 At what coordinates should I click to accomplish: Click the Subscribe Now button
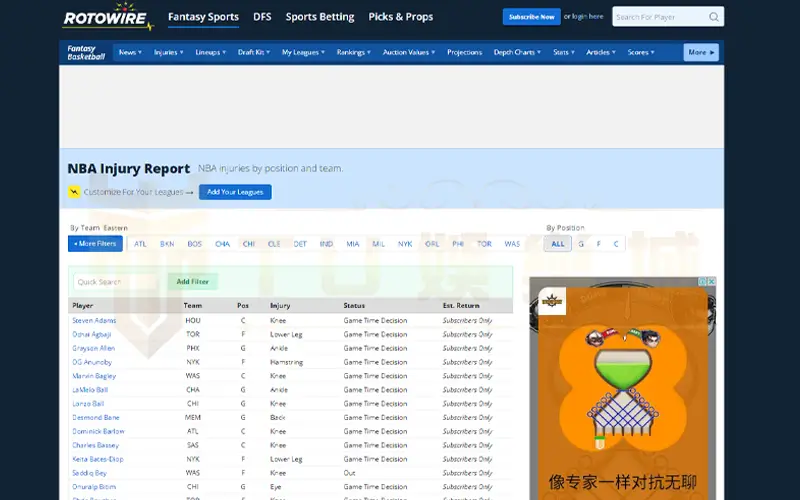[531, 17]
